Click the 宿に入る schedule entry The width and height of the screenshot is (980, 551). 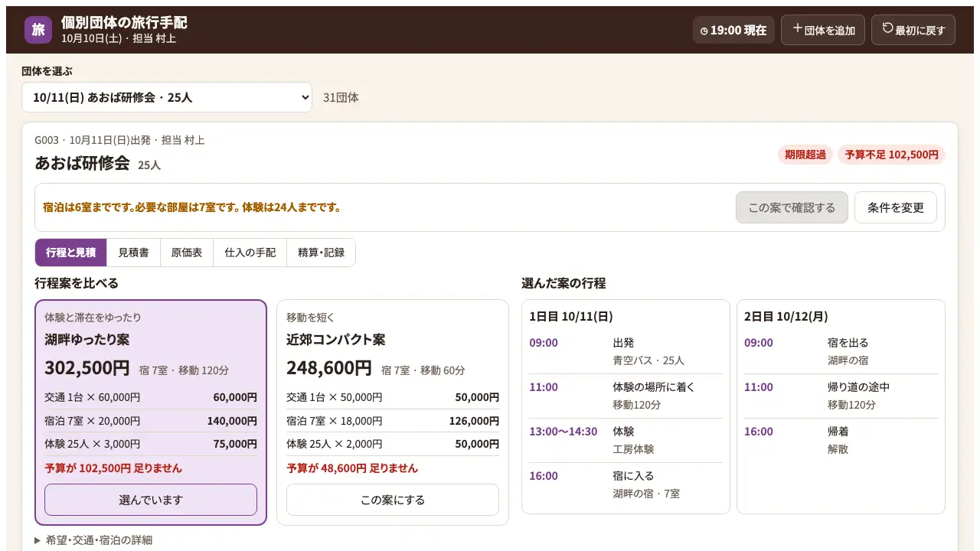626,484
